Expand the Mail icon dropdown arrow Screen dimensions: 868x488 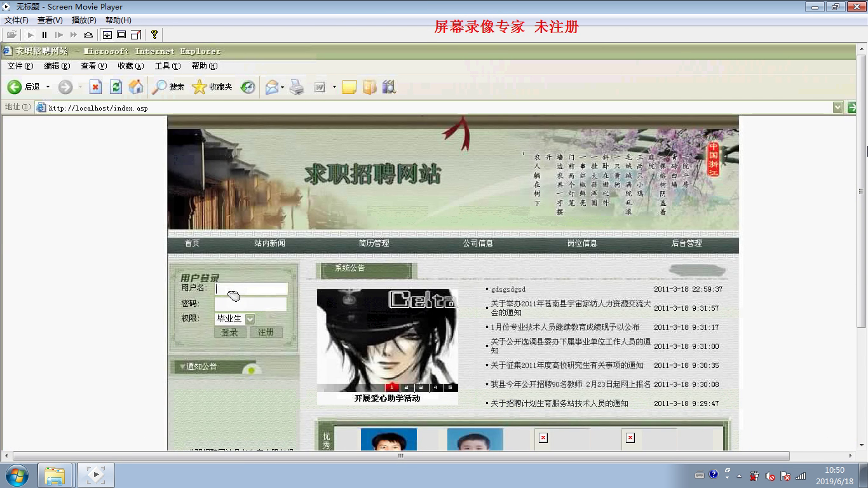pyautogui.click(x=283, y=87)
